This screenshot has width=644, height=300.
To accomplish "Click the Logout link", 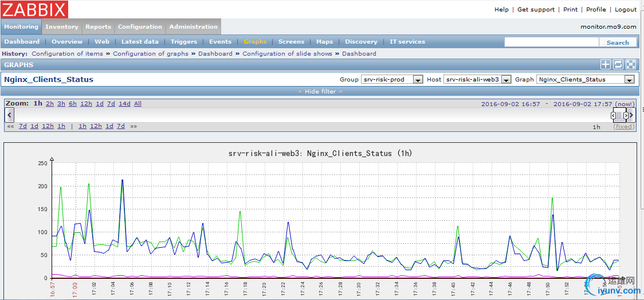I will [x=626, y=9].
